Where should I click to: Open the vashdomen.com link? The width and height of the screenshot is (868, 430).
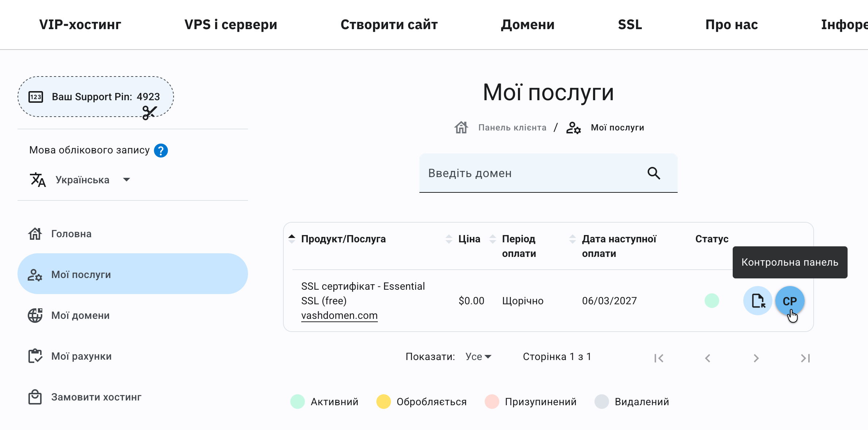339,315
